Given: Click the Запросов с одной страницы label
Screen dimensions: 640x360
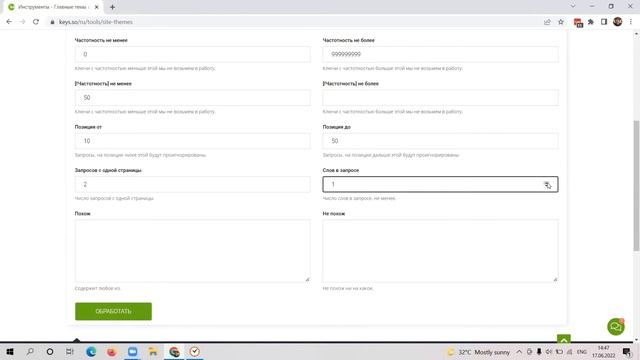Looking at the screenshot, I should pos(108,170).
